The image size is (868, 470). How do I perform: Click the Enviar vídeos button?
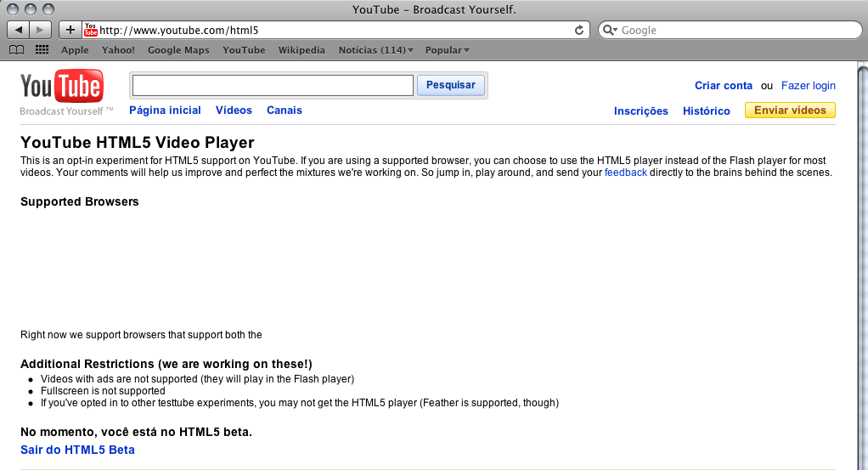[790, 110]
